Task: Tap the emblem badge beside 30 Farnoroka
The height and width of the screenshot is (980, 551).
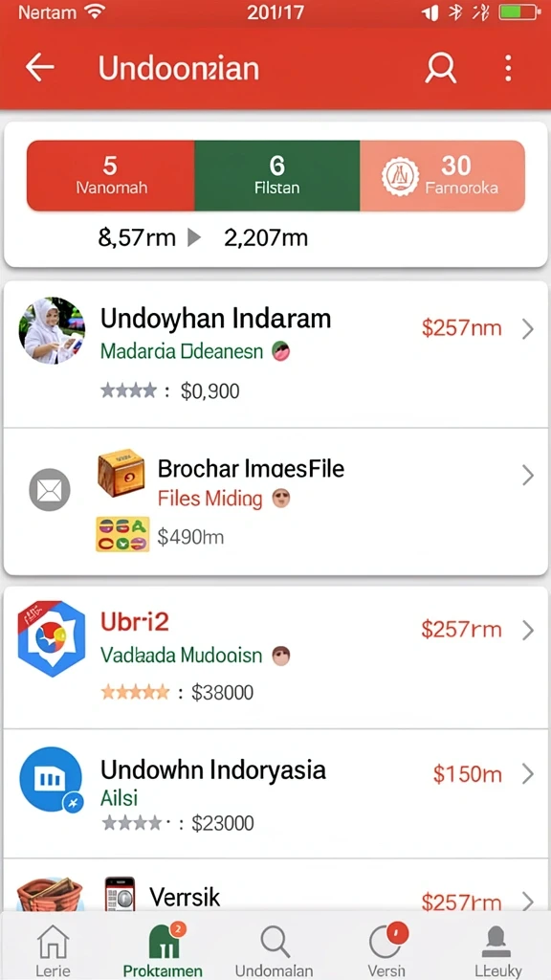Action: click(x=401, y=176)
